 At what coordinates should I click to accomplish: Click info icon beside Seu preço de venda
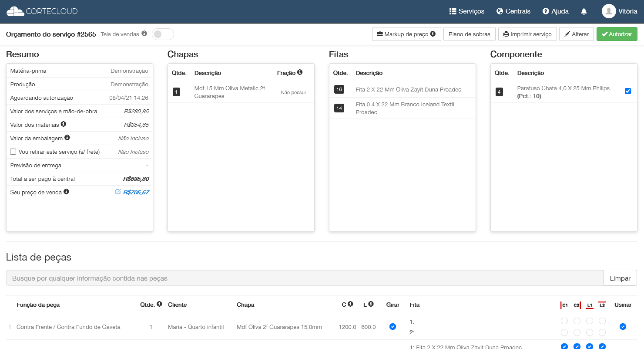66,192
